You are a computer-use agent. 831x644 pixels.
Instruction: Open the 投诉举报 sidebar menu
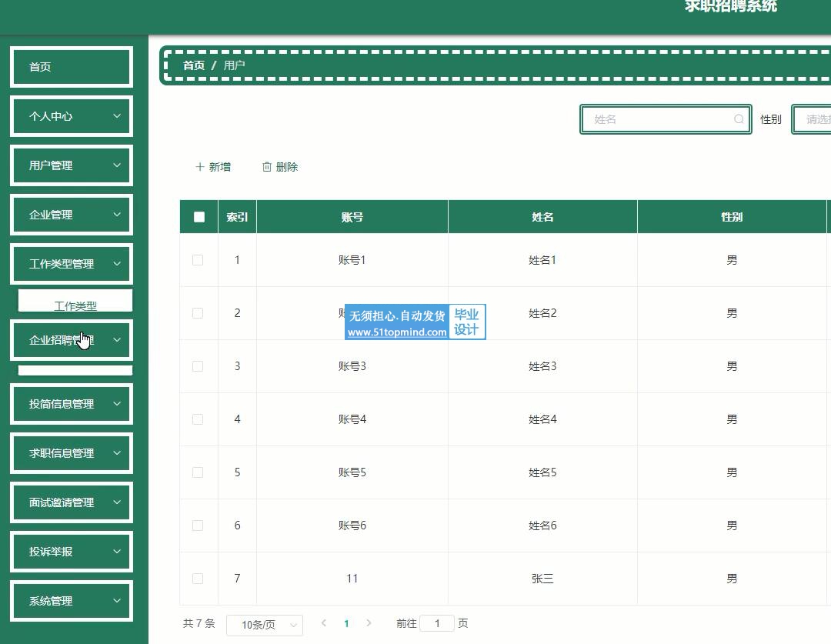[72, 552]
